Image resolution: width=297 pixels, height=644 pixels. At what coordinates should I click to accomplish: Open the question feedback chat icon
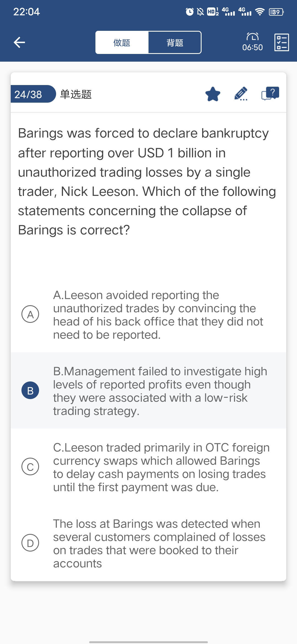(x=270, y=94)
